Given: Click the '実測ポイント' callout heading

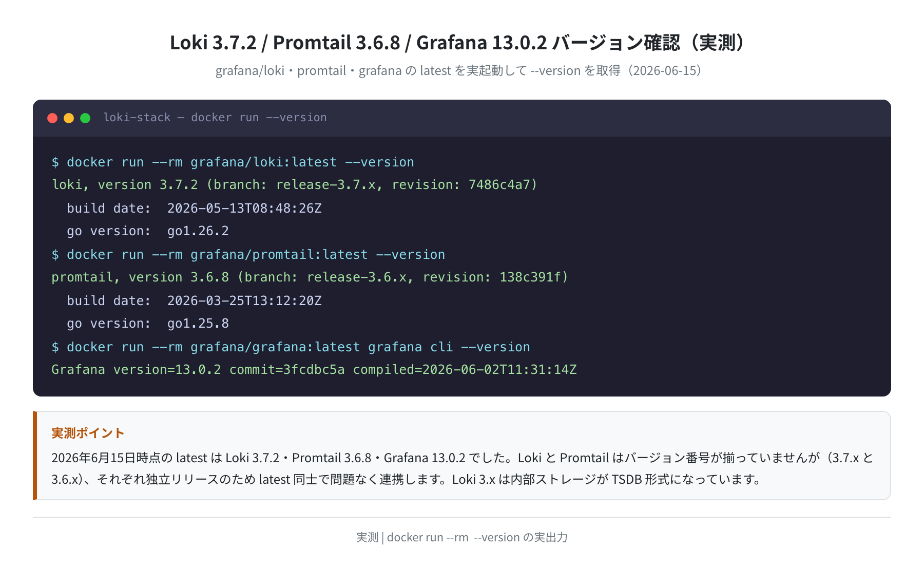Looking at the screenshot, I should [88, 433].
